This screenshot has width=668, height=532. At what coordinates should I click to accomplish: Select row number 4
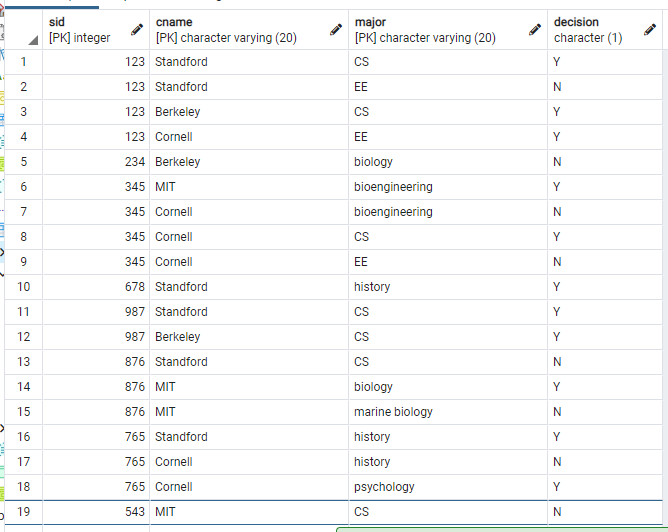pyautogui.click(x=23, y=137)
